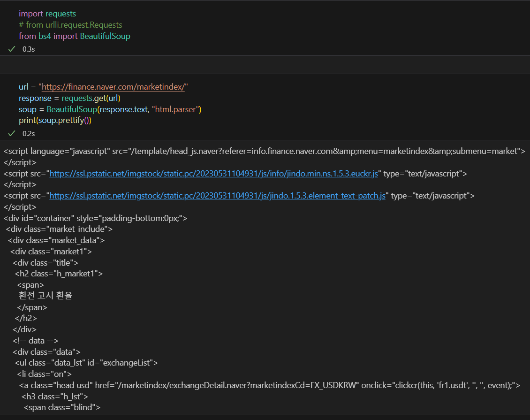Image resolution: width=530 pixels, height=420 pixels.
Task: Click the a class="head usd" line
Action: [270, 385]
